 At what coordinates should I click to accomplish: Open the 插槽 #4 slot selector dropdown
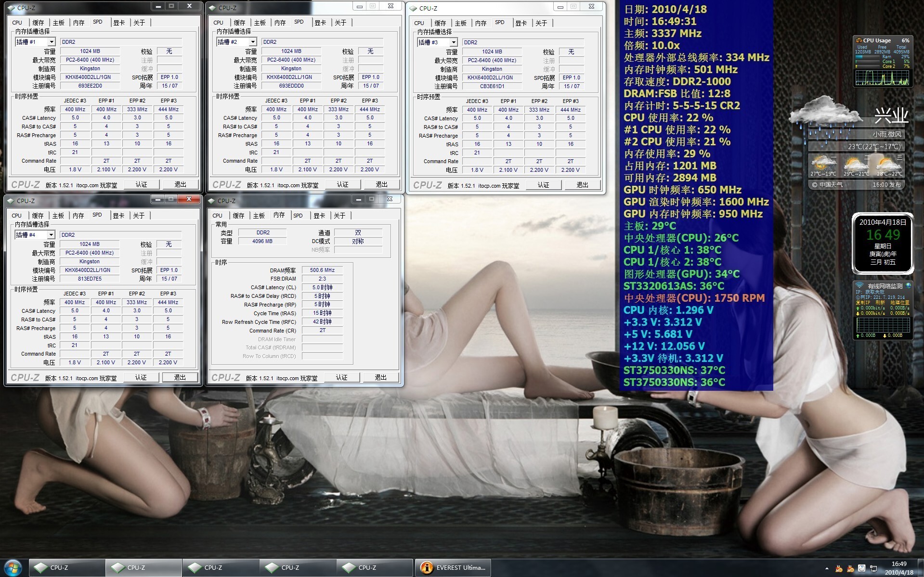[51, 235]
